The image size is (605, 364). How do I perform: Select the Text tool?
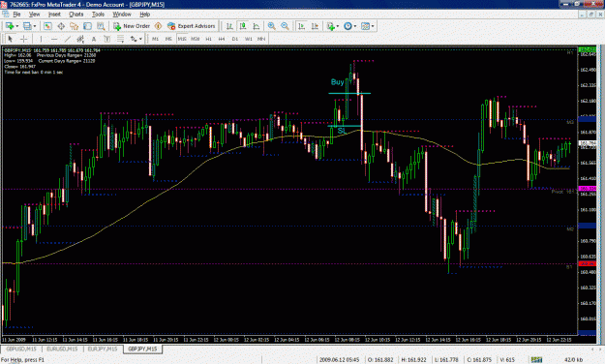(x=94, y=39)
